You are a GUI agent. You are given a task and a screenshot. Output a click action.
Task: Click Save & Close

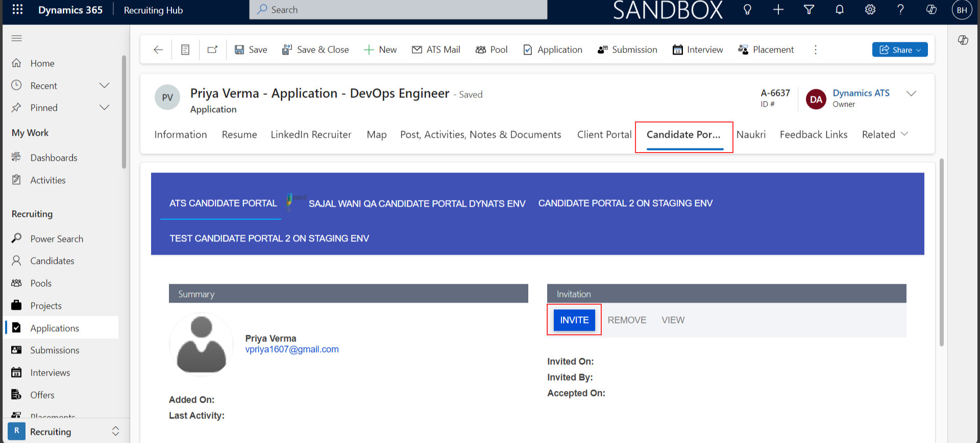click(315, 50)
